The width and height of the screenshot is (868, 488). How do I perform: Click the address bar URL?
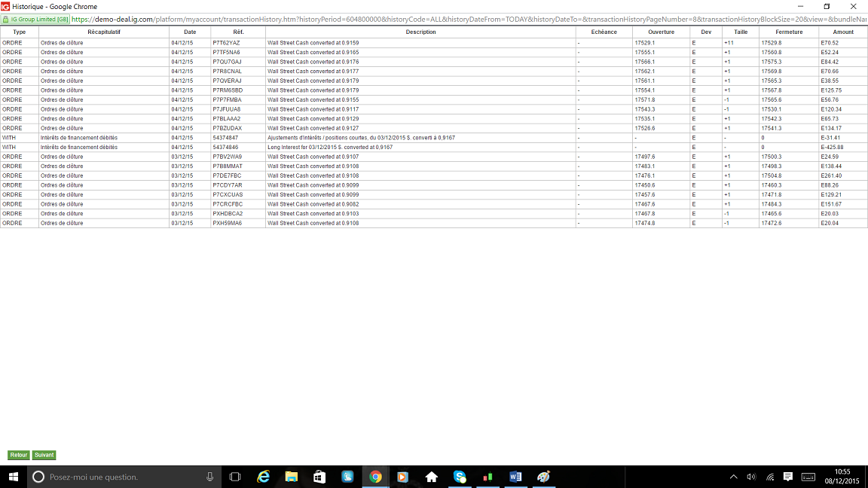tap(469, 20)
